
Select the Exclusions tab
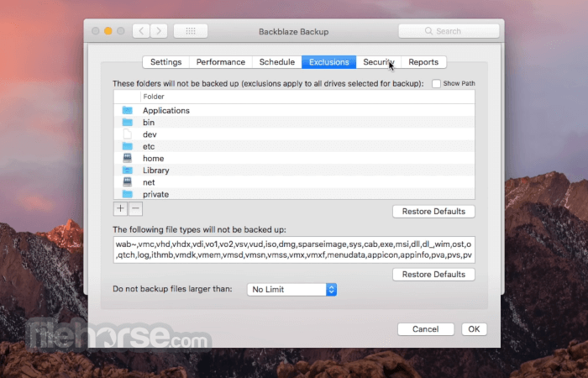[329, 62]
